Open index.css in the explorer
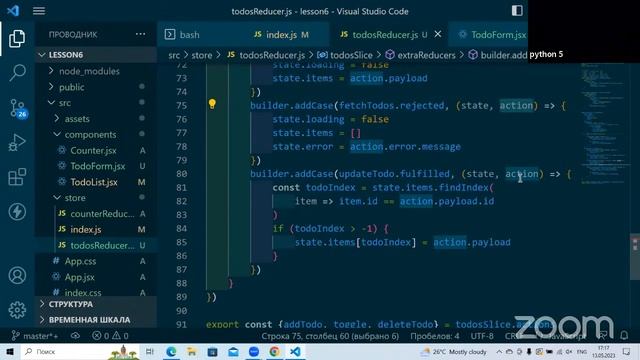The width and height of the screenshot is (640, 360). point(97,292)
